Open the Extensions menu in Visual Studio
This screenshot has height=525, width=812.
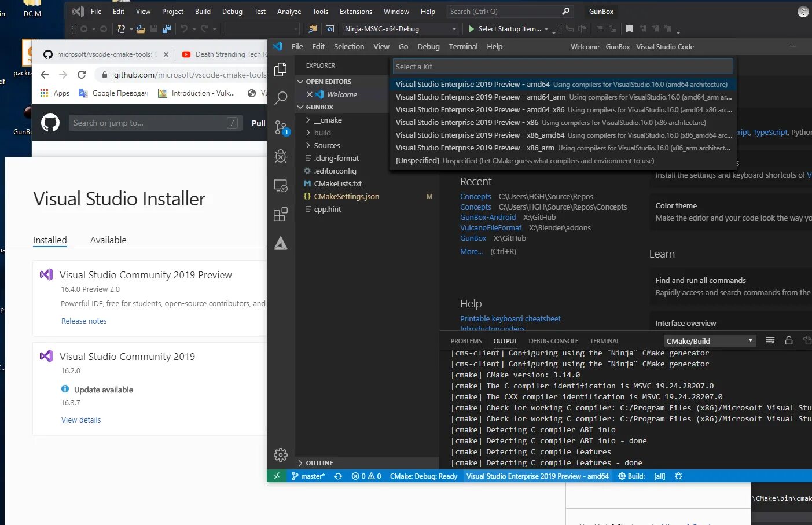(x=356, y=12)
